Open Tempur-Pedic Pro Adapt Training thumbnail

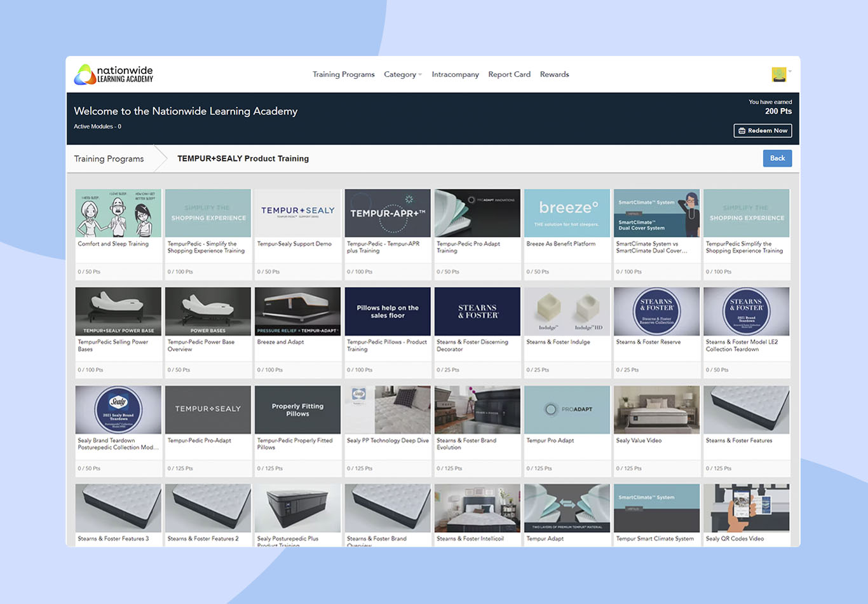click(477, 213)
